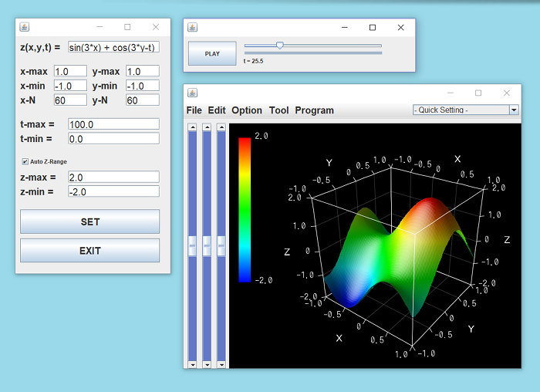Click the up arrow of the rightmost vertical scrollbar
The width and height of the screenshot is (540, 392).
click(x=221, y=127)
